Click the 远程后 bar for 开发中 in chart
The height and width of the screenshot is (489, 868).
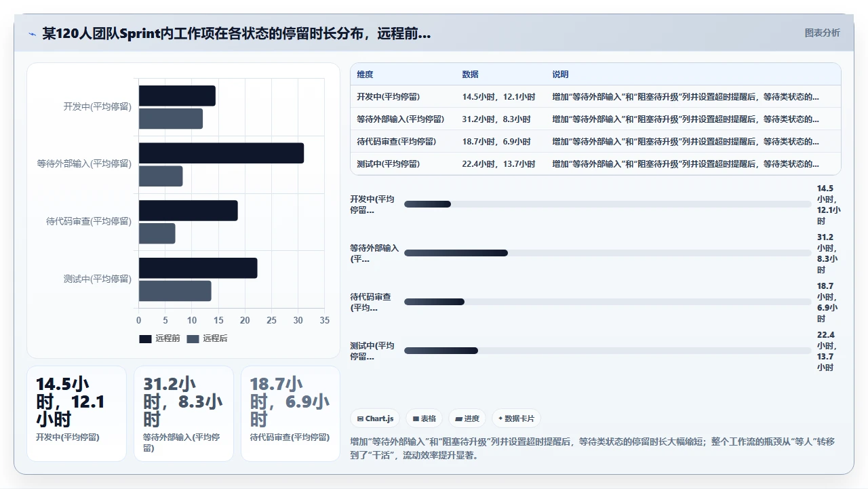[x=171, y=119]
